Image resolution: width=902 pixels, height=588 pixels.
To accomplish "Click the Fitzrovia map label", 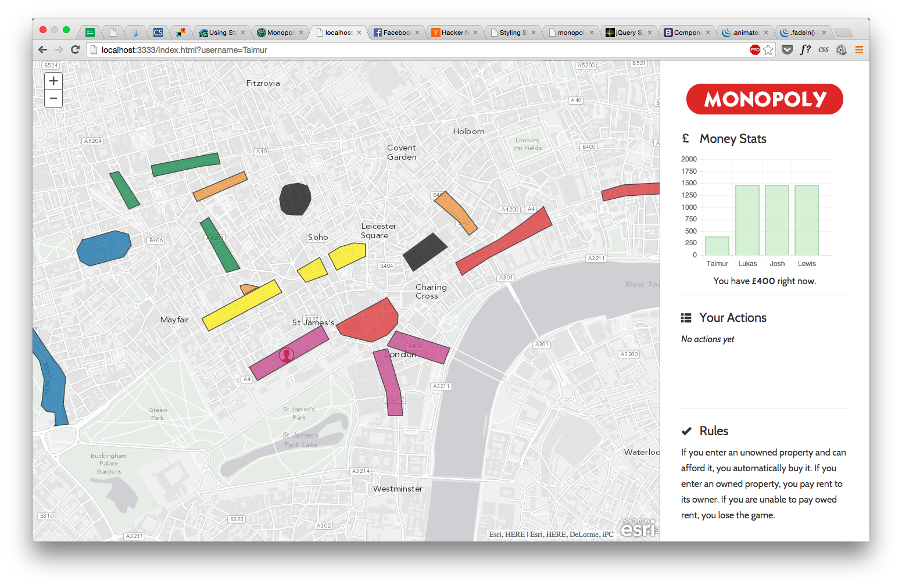I will 263,83.
